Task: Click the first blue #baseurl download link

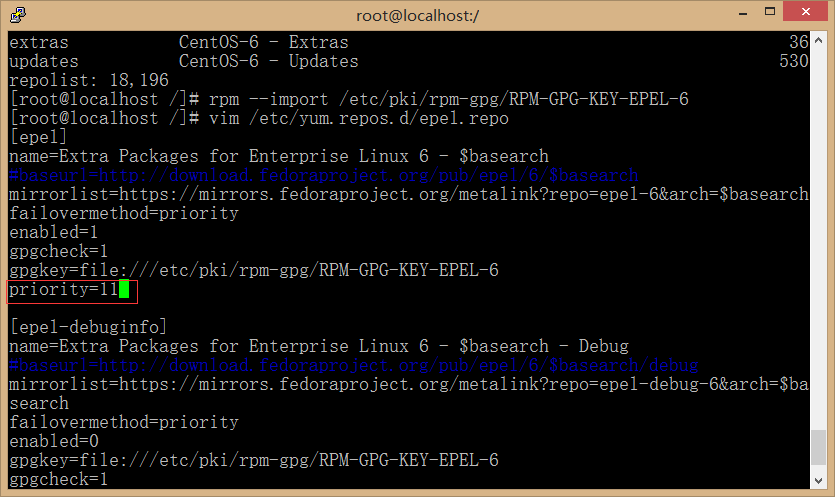Action: click(x=323, y=175)
